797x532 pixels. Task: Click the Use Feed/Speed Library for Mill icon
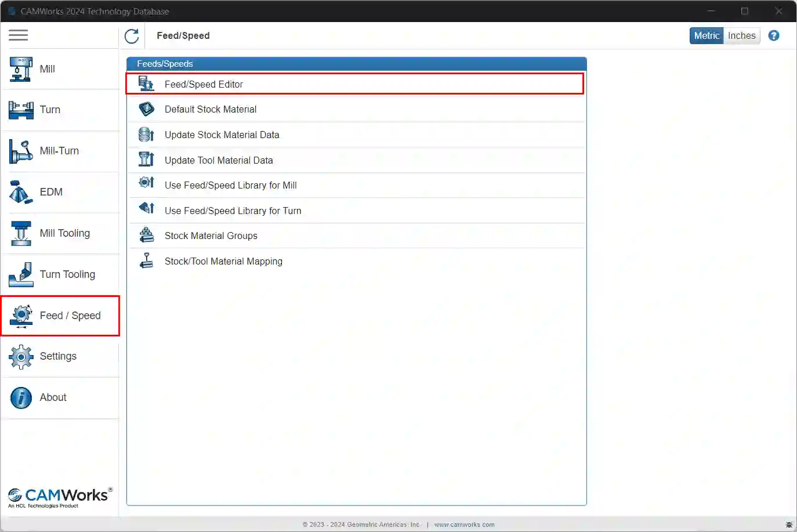click(x=147, y=183)
